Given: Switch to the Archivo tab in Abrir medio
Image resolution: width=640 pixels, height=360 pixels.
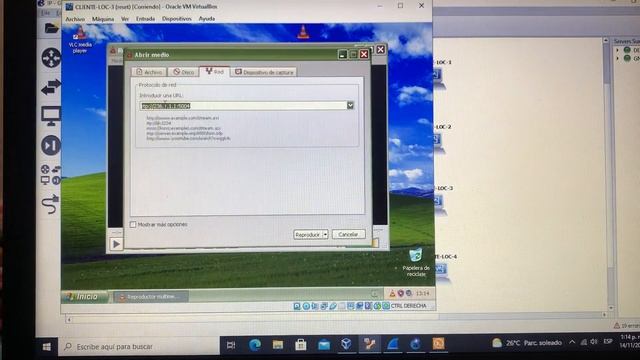Looking at the screenshot, I should tap(149, 72).
